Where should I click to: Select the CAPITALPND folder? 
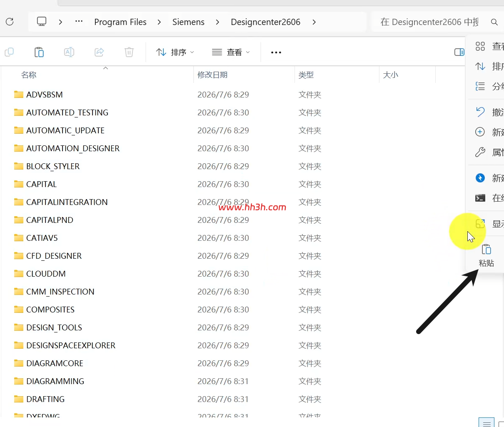50,220
